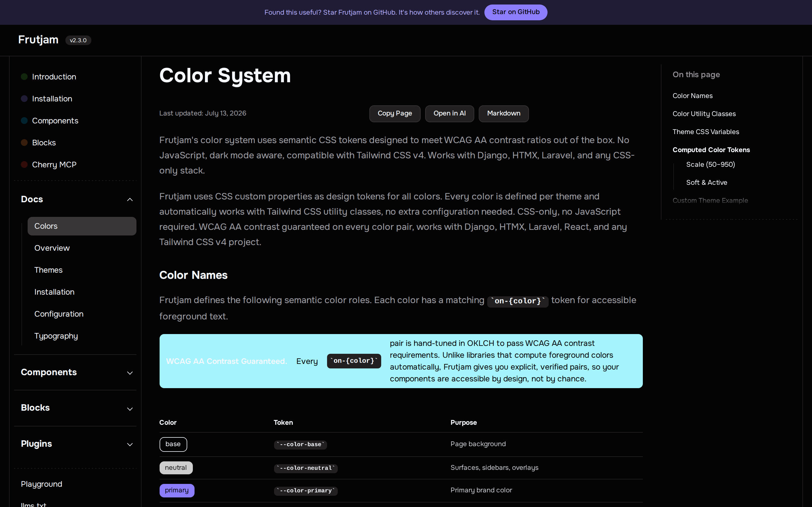This screenshot has width=812, height=507.
Task: Click the primary purple color badge
Action: (x=177, y=490)
